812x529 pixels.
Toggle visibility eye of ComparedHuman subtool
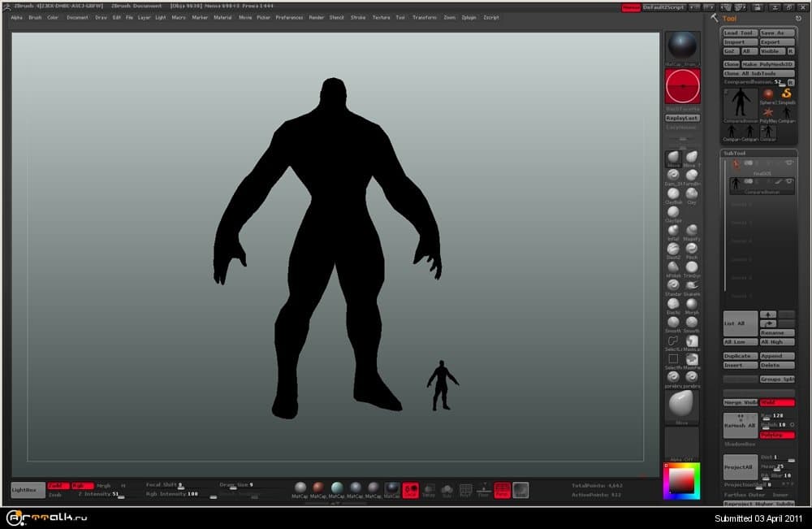point(788,181)
